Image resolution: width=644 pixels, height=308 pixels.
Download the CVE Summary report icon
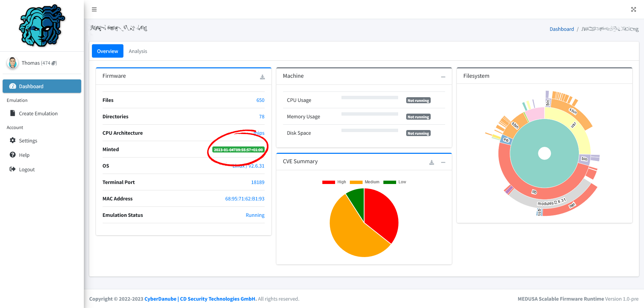click(x=432, y=163)
